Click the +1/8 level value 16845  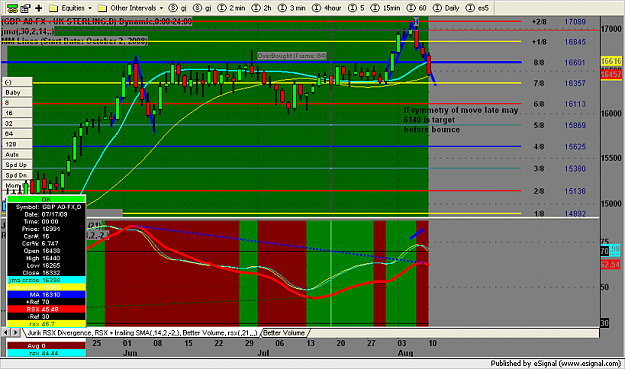point(575,42)
